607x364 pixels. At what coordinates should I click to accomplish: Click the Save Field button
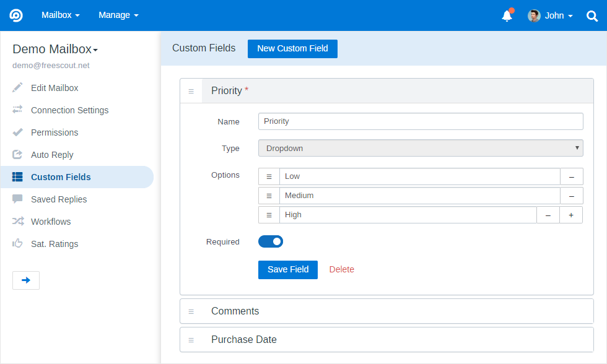tap(287, 269)
